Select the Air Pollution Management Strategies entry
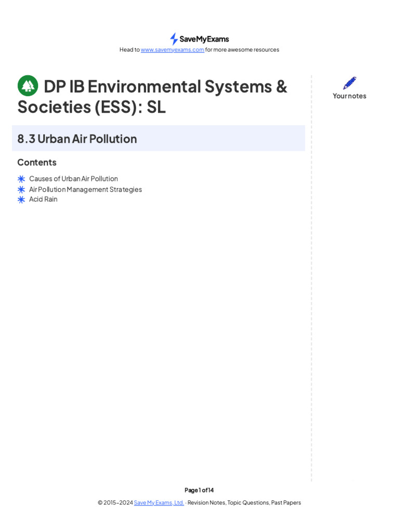Screen dimensions: 399x532 [x=86, y=189]
